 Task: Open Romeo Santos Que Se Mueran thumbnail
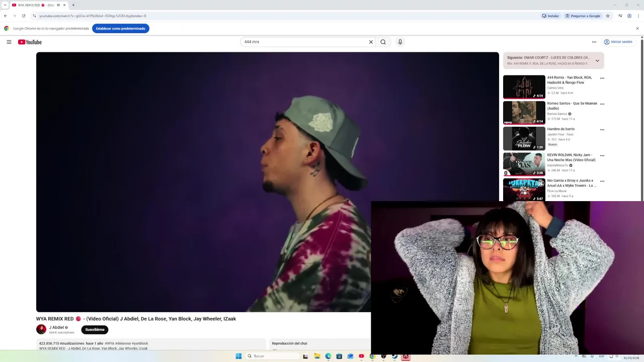click(x=524, y=113)
